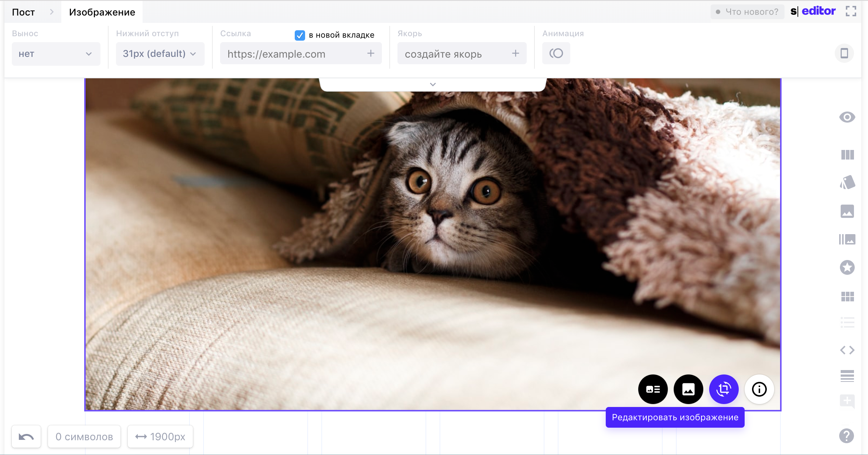Click the grid blocks icon in the sidebar
The width and height of the screenshot is (868, 455).
847,296
